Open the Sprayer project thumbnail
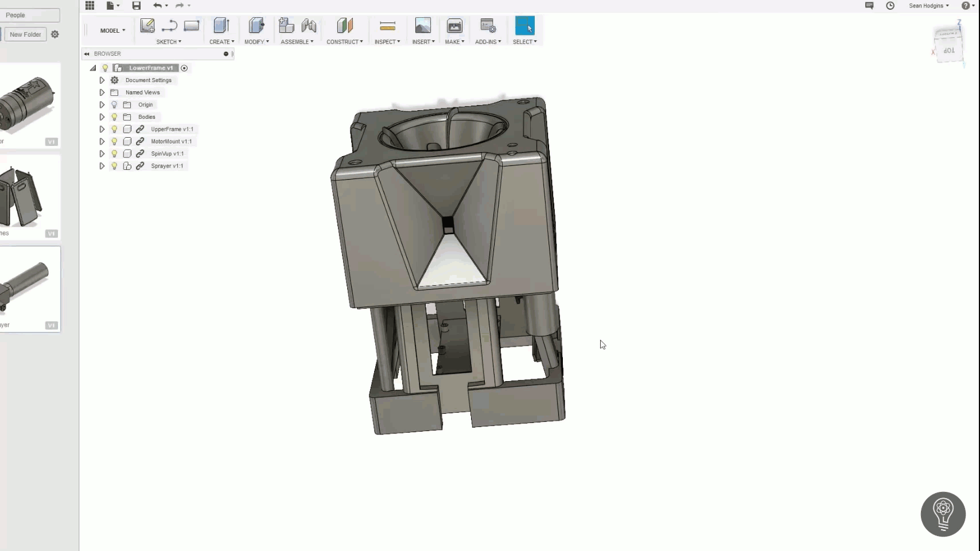Screen dimensions: 980x551 coord(30,289)
